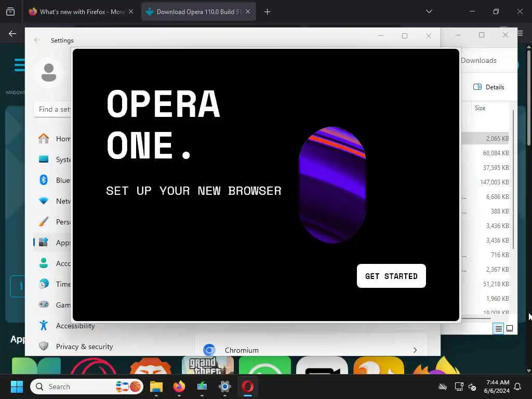Select the Download Opera 110.0 tab
The width and height of the screenshot is (532, 399).
(198, 12)
